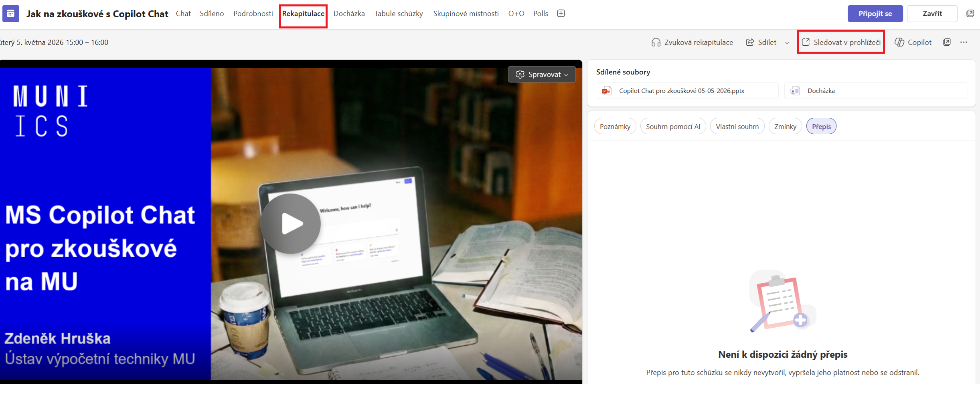This screenshot has height=397, width=980.
Task: Click the Sdílet share button
Action: 761,42
